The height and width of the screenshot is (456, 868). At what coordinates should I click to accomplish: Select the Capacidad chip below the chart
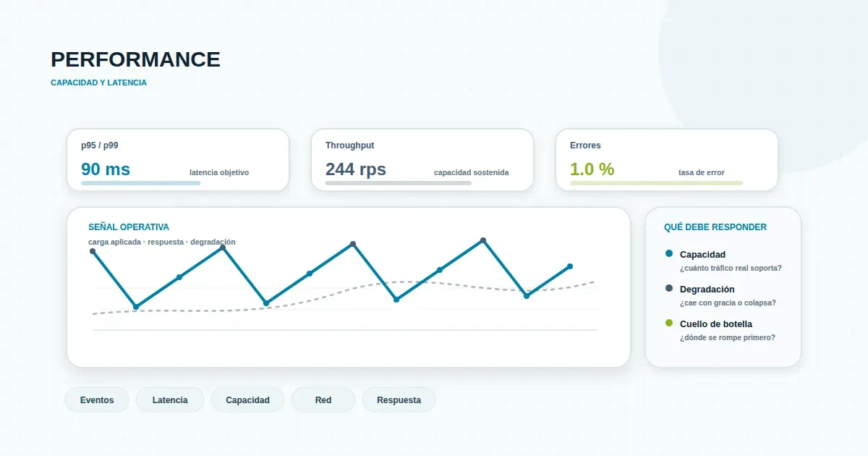pyautogui.click(x=247, y=400)
